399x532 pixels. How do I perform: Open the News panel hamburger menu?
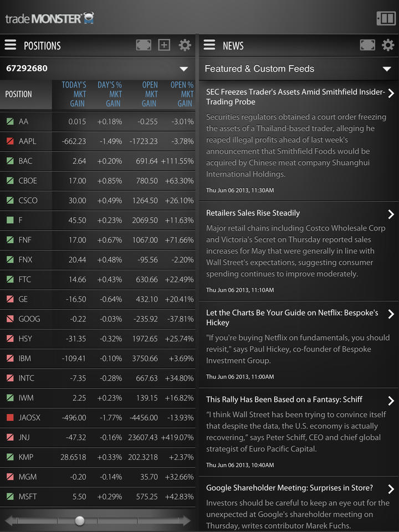point(209,45)
